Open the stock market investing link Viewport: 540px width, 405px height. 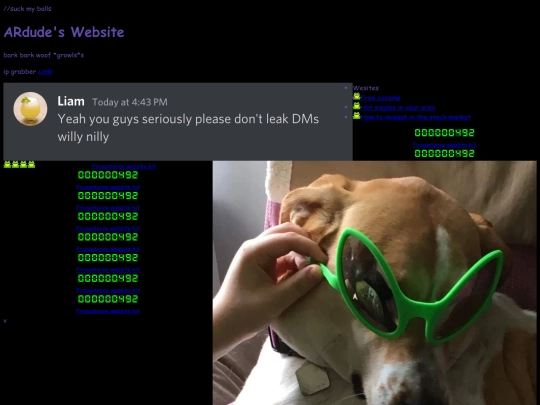coord(415,117)
